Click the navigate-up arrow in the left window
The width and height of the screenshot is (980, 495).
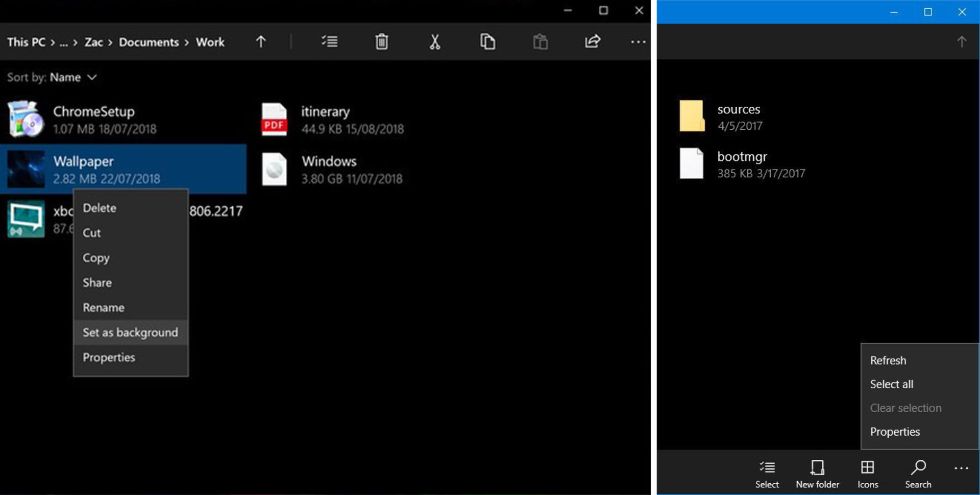coord(261,42)
